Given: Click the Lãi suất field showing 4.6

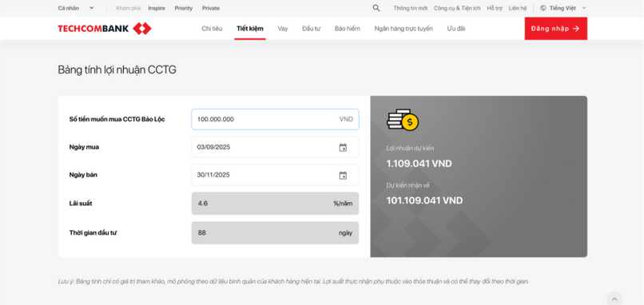Looking at the screenshot, I should [x=275, y=203].
